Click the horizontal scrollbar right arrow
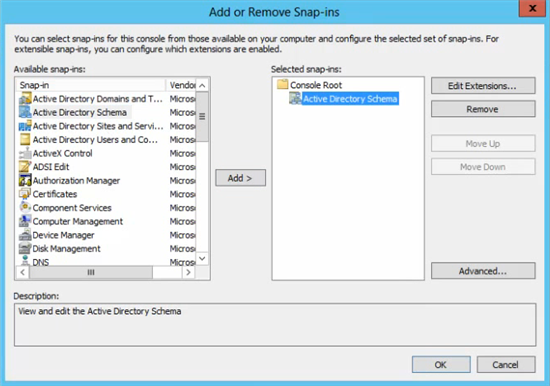 189,272
